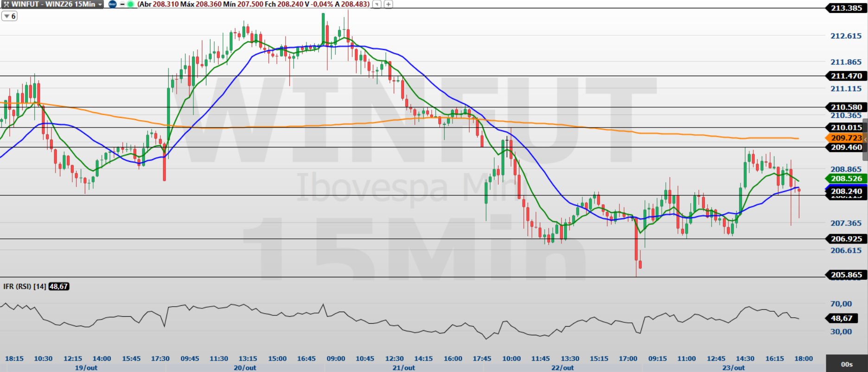The width and height of the screenshot is (868, 372).
Task: Click the 18:00 time label on axis
Action: [x=804, y=359]
